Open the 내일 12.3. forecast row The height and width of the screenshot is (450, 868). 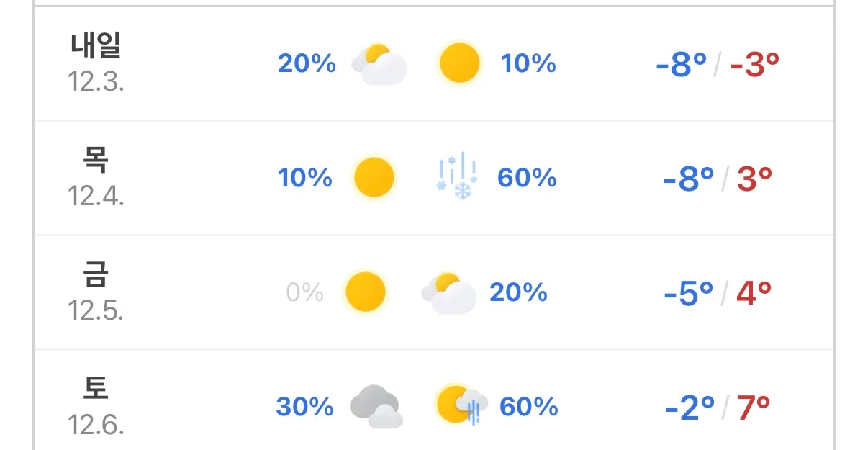434,63
